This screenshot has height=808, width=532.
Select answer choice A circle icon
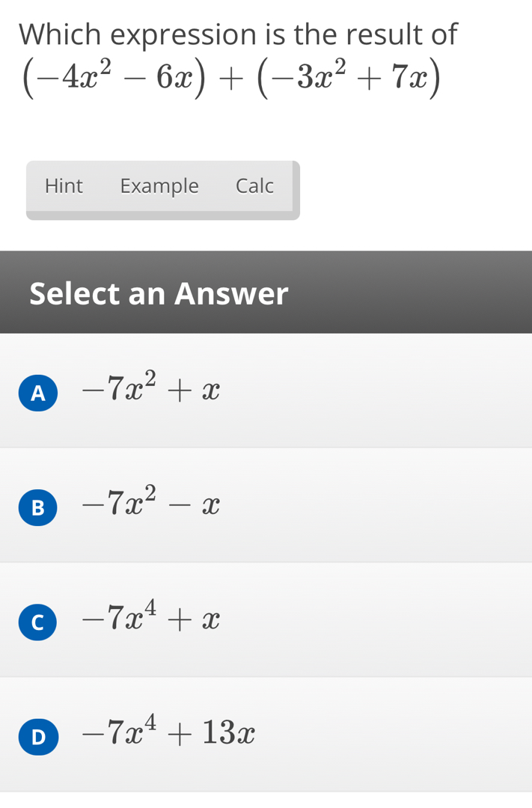[38, 392]
